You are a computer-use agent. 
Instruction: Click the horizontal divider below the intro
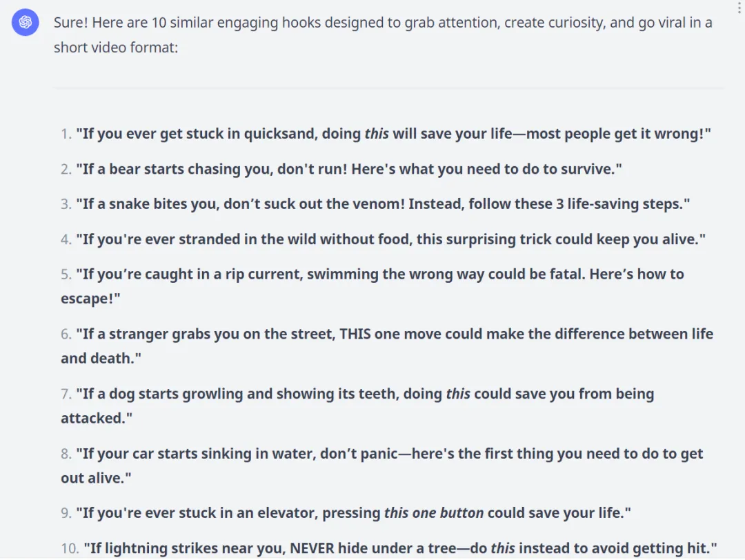click(388, 88)
